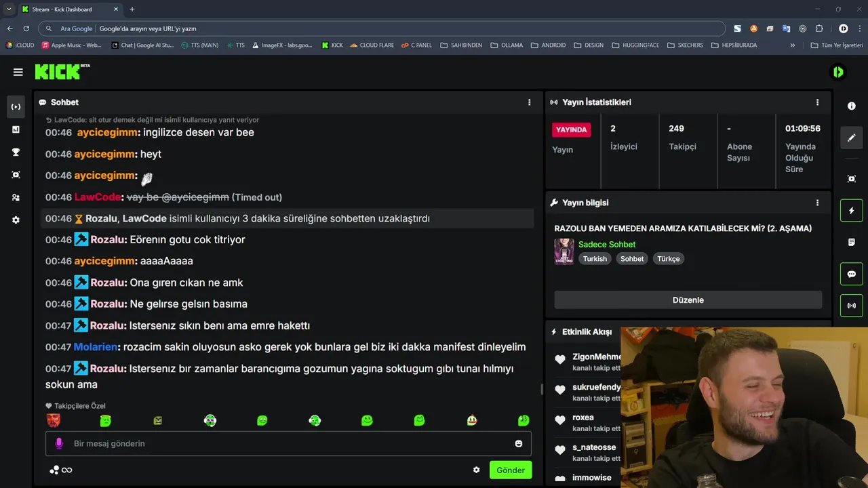The image size is (868, 488).
Task: Reload the page
Action: [26, 28]
